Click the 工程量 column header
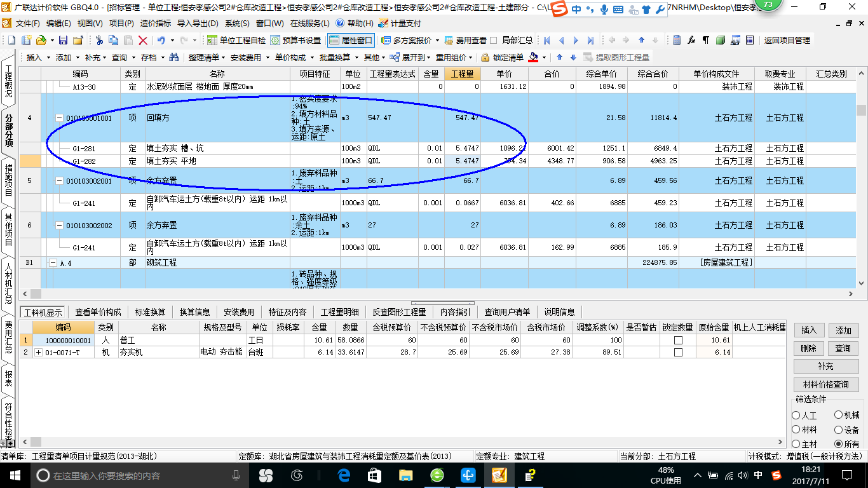This screenshot has width=868, height=488. coord(463,74)
